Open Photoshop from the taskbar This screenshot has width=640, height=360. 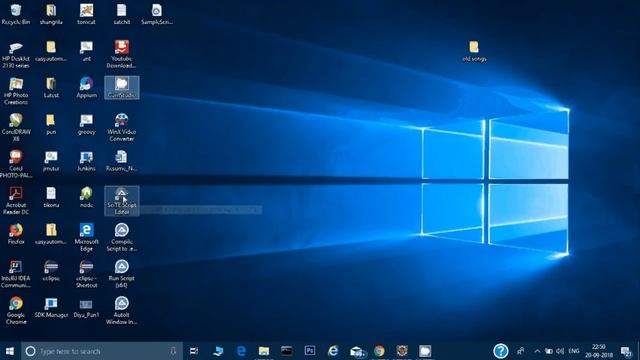click(x=310, y=351)
